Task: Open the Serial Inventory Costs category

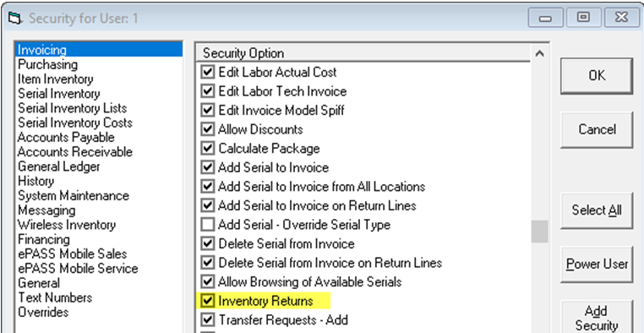Action: click(x=99, y=123)
